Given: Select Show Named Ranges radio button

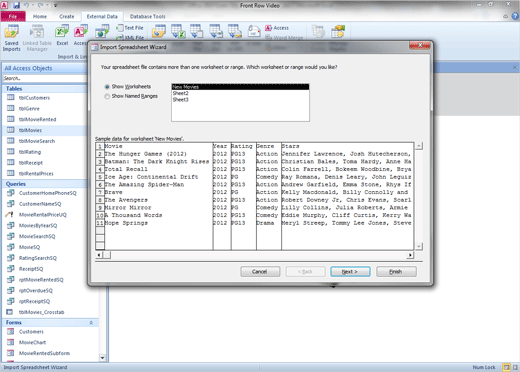Looking at the screenshot, I should coord(107,96).
